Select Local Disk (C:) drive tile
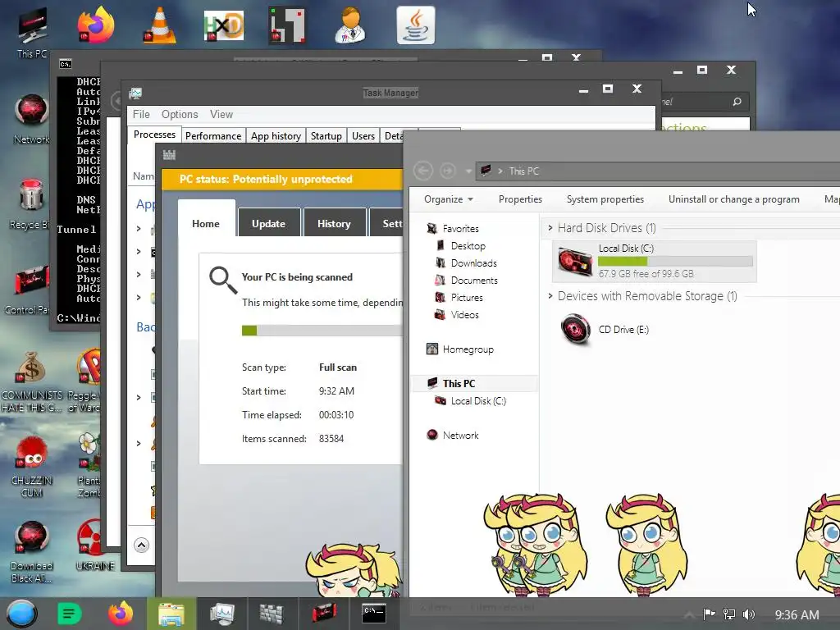This screenshot has width=840, height=630. (654, 262)
